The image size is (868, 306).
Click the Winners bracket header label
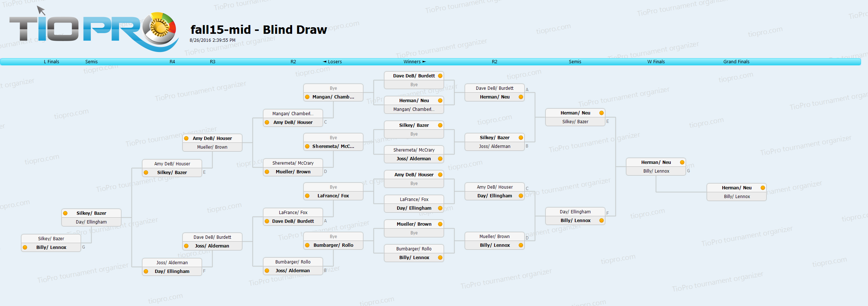tap(414, 62)
